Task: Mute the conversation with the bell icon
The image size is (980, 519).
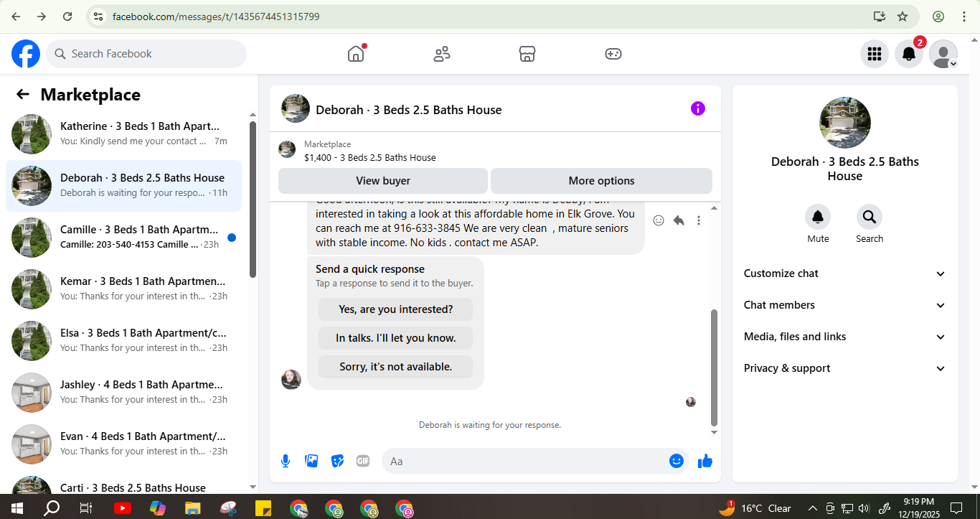Action: (818, 217)
